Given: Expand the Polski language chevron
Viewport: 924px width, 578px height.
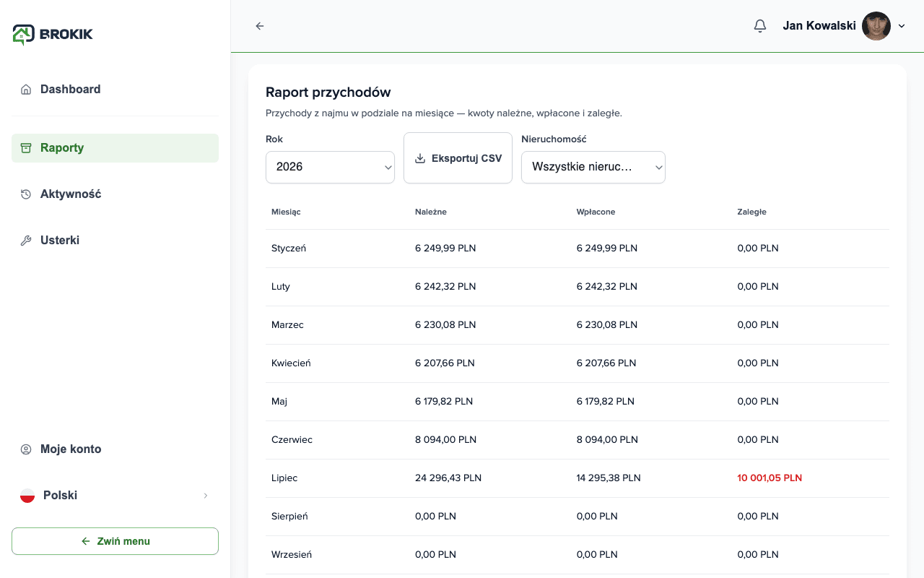Looking at the screenshot, I should pyautogui.click(x=206, y=496).
